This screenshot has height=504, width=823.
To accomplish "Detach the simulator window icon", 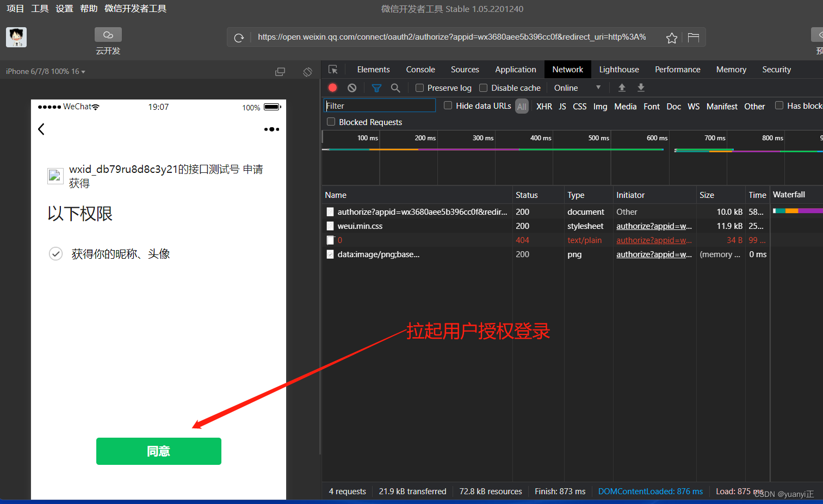I will coord(280,72).
